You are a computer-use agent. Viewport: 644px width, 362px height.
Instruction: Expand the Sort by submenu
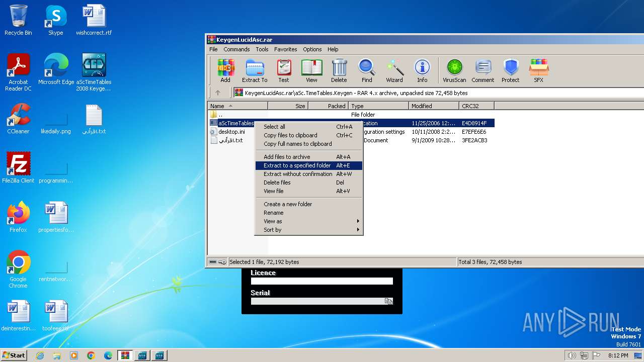pos(308,230)
